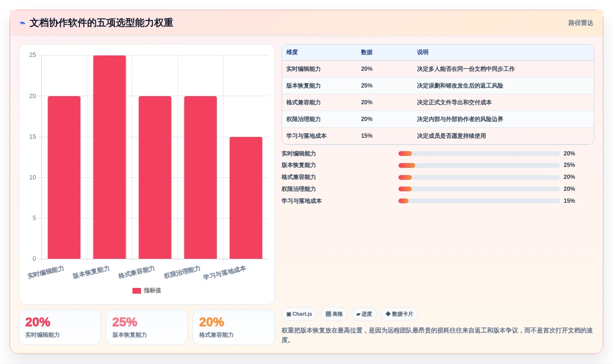
Task: Click the x-axis label 实时编辑能力
Action: click(x=46, y=272)
